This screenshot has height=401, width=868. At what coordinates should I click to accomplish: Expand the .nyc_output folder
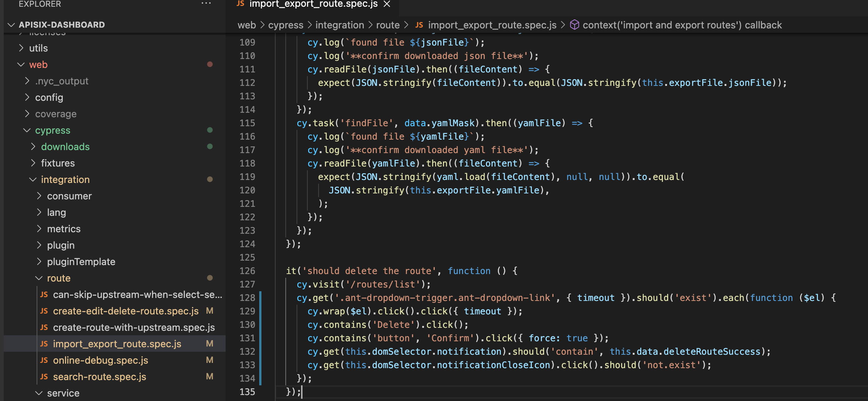[27, 81]
